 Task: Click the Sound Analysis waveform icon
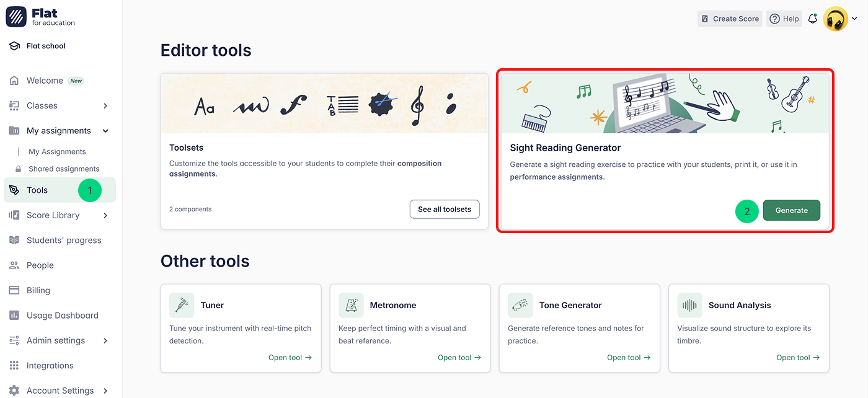[689, 305]
